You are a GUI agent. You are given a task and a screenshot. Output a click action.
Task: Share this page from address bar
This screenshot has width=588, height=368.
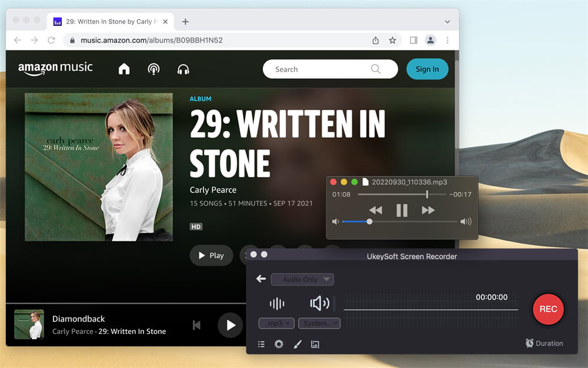point(375,40)
